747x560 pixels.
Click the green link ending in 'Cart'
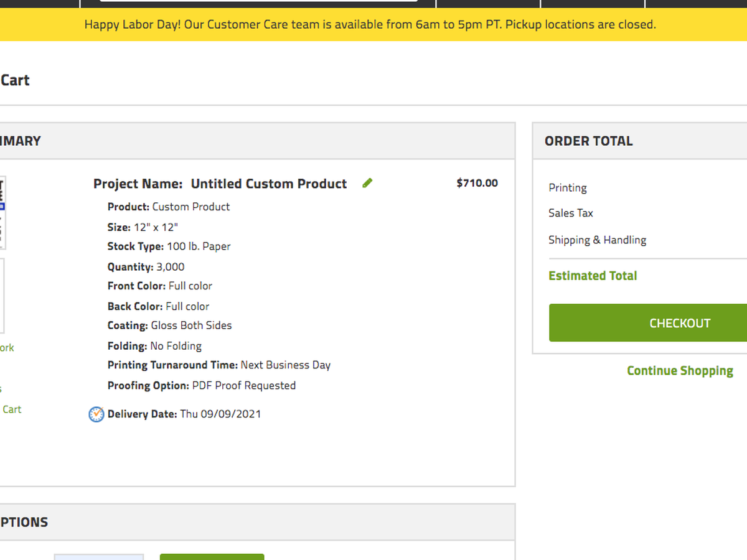point(11,409)
